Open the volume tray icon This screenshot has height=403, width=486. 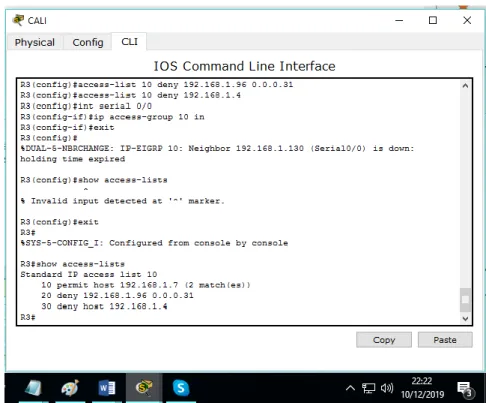tap(387, 388)
